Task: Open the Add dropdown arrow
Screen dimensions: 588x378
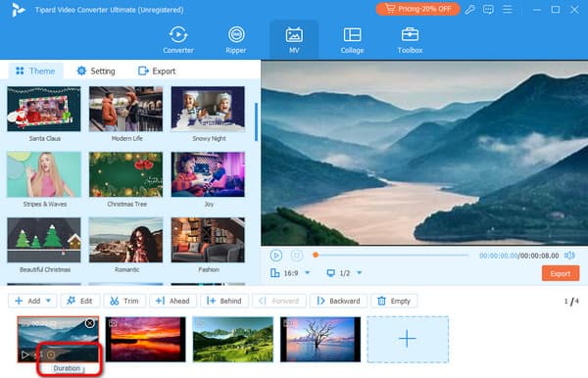Action: coord(48,301)
